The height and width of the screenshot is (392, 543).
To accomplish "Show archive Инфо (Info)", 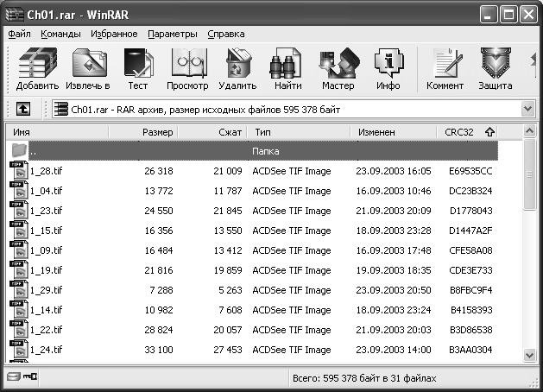I will coord(388,67).
